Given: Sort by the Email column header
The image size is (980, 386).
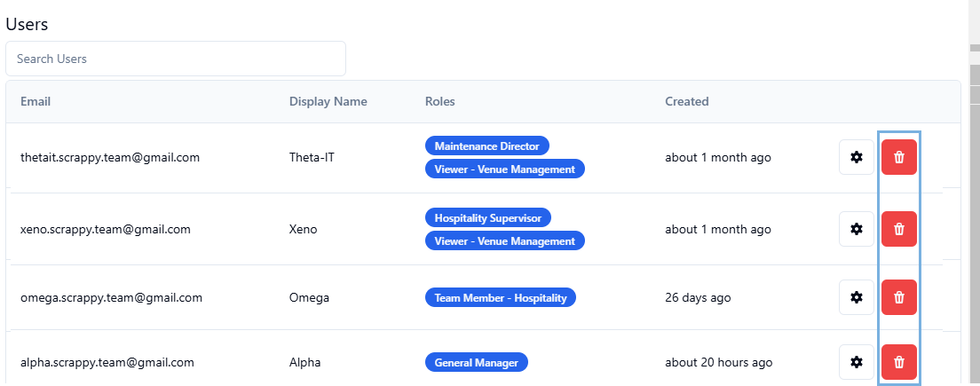Looking at the screenshot, I should point(36,101).
